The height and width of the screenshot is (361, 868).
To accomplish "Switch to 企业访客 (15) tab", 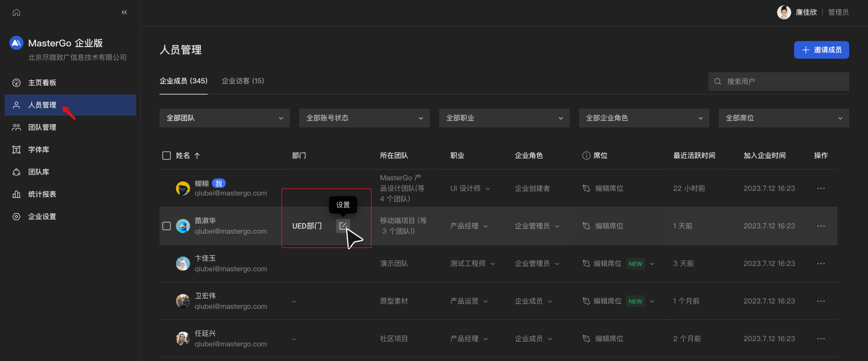I will 243,81.
